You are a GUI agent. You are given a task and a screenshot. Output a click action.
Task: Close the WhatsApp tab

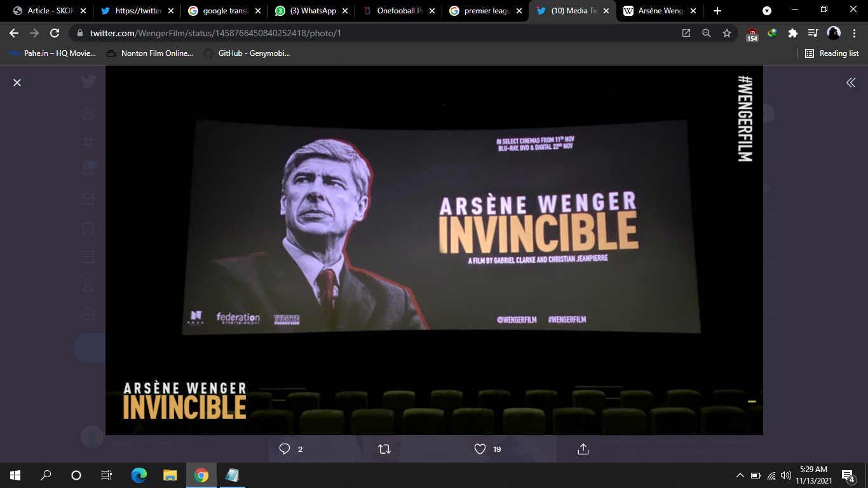click(x=344, y=11)
